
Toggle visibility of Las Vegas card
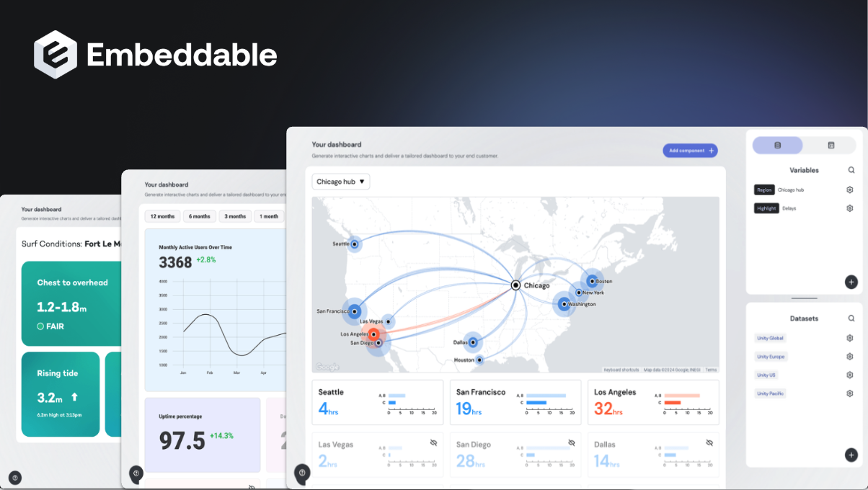433,442
